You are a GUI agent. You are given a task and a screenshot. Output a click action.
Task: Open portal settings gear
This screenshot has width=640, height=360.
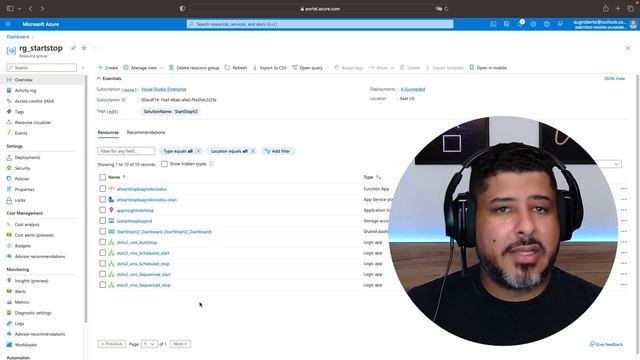tap(533, 24)
